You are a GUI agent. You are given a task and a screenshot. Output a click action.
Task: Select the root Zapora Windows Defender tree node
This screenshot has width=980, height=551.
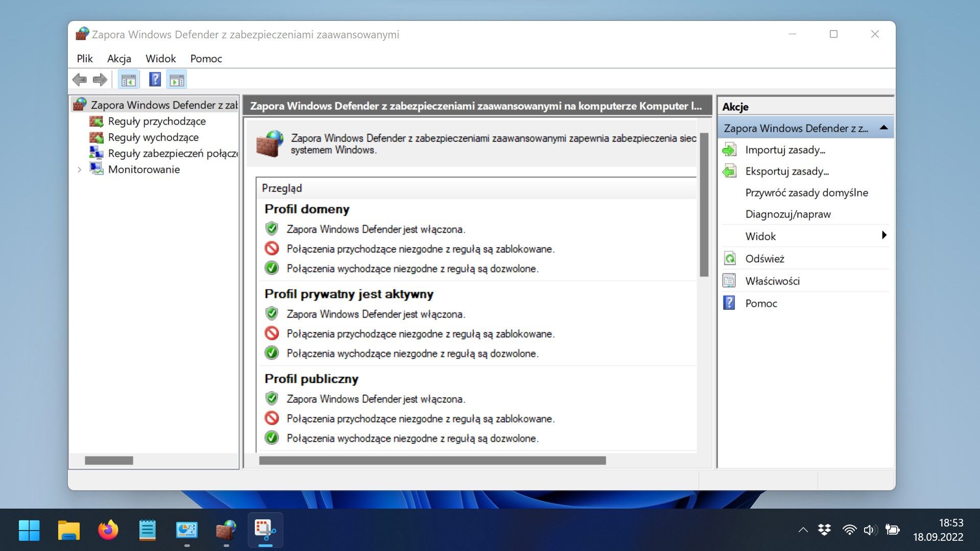pos(164,105)
